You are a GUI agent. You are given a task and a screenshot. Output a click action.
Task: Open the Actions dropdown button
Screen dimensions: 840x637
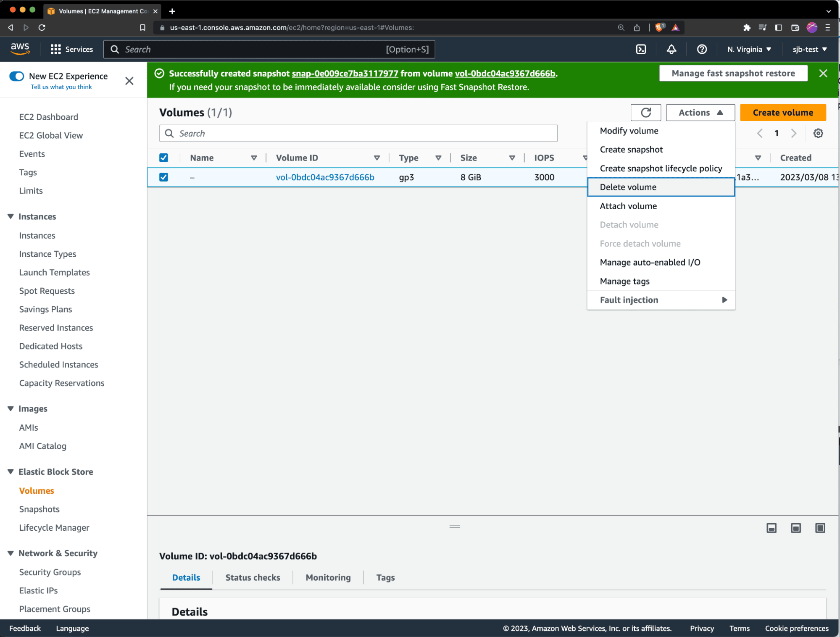(700, 113)
